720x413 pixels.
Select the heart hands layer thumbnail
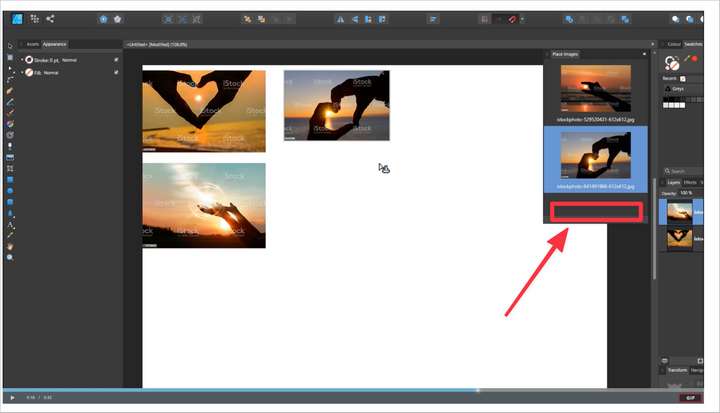click(680, 239)
